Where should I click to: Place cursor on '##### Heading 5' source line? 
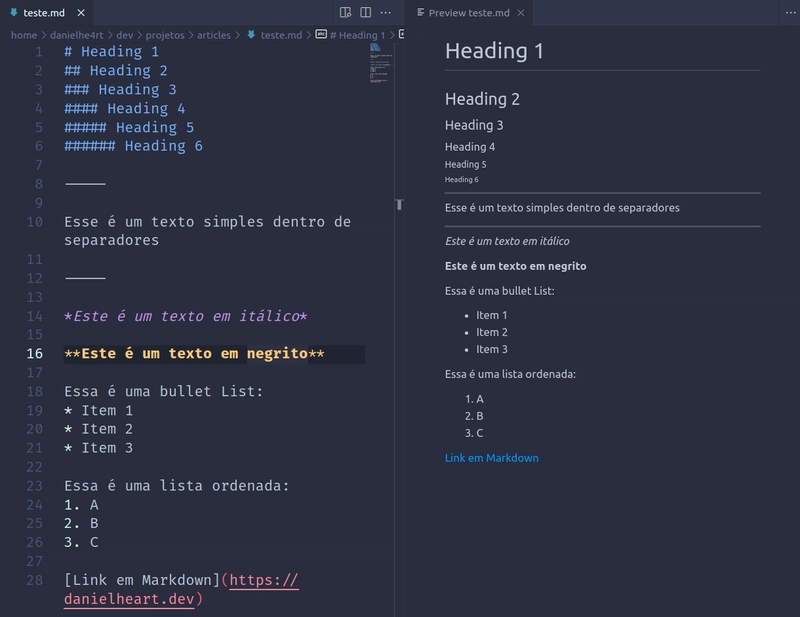[x=129, y=127]
